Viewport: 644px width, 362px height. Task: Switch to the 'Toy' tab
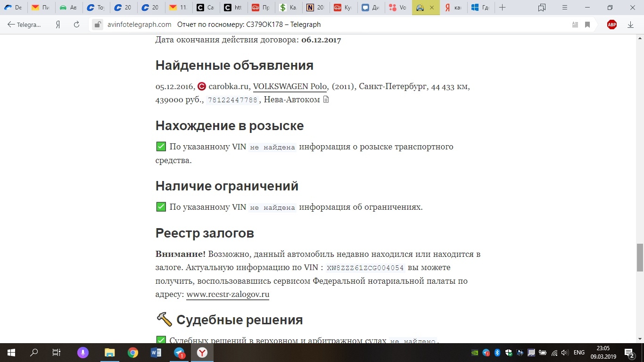pyautogui.click(x=96, y=8)
